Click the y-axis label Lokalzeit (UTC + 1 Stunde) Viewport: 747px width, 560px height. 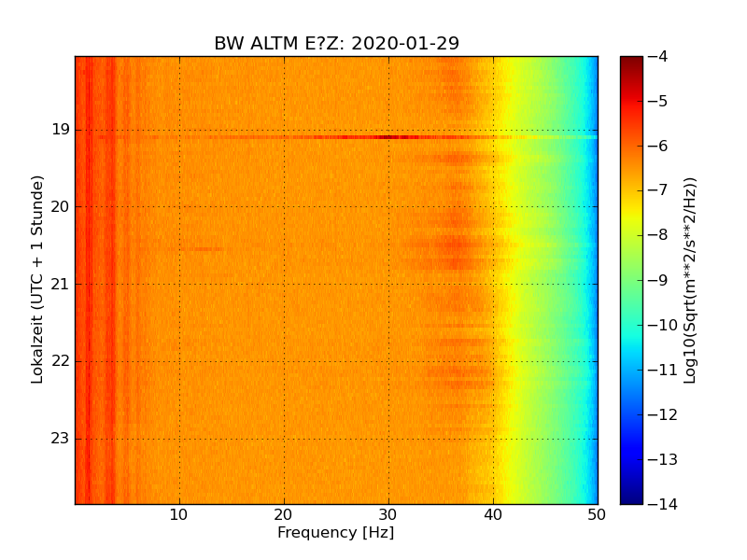click(x=37, y=280)
